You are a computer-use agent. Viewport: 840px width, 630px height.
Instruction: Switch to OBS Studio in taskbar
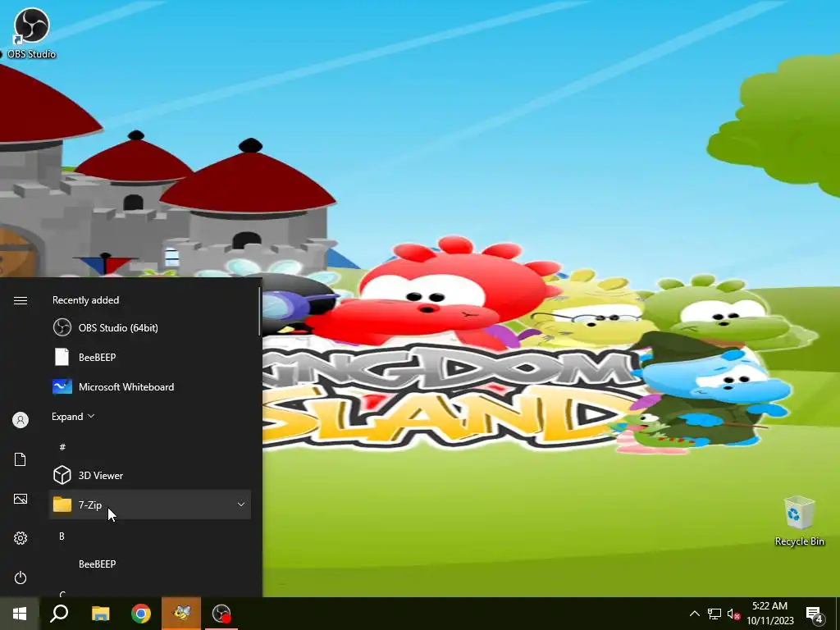(221, 614)
